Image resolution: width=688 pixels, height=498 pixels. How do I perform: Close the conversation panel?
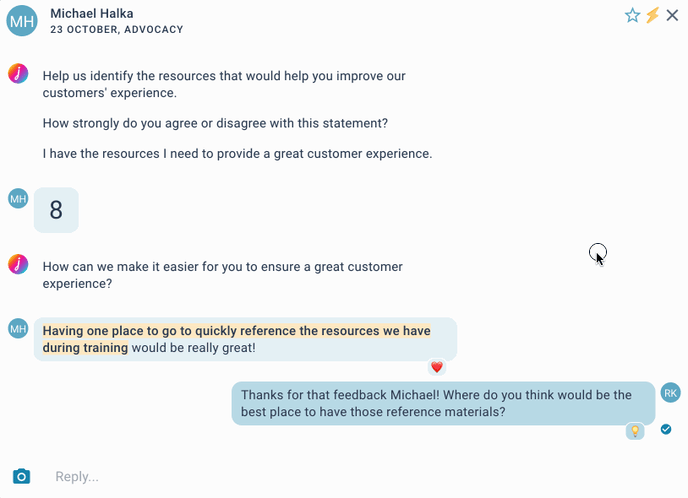pyautogui.click(x=672, y=15)
